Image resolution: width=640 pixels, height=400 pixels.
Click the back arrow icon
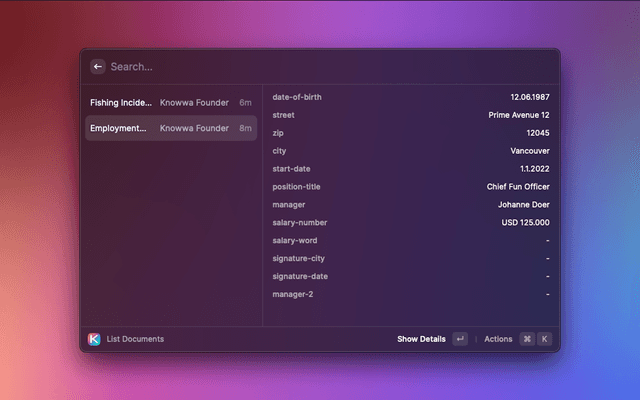point(98,67)
